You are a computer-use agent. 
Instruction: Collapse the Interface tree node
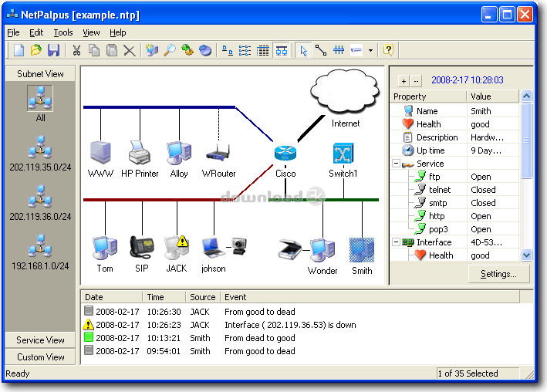(x=396, y=242)
